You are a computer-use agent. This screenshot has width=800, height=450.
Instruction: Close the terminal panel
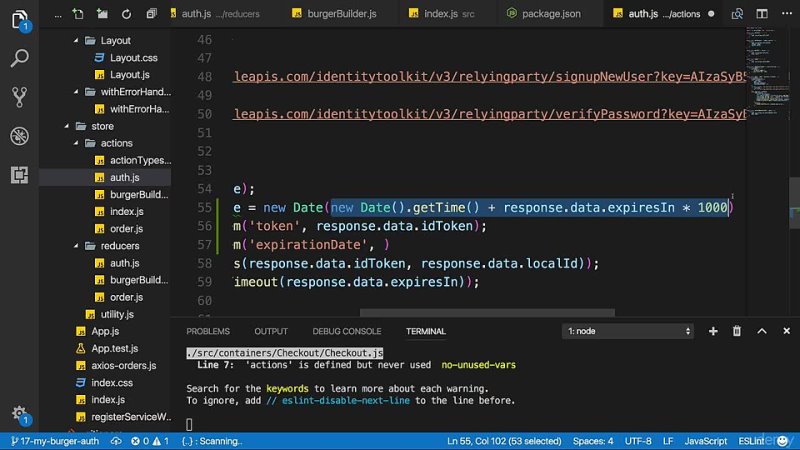point(786,331)
